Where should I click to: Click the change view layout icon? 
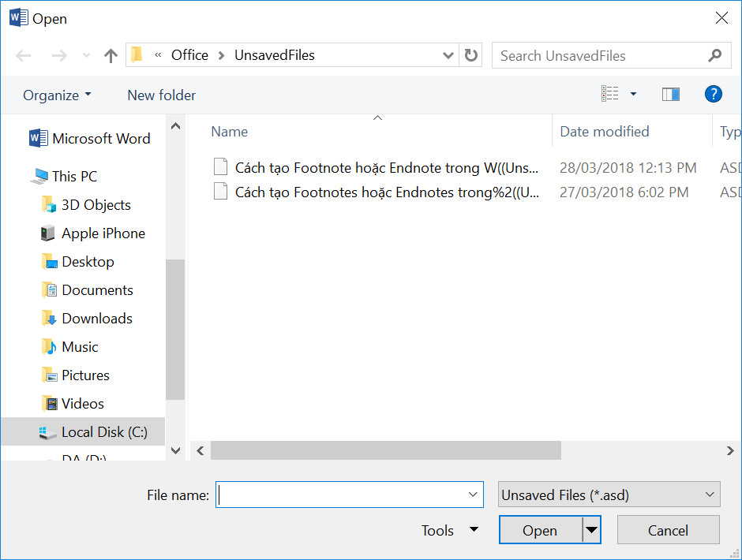tap(610, 95)
